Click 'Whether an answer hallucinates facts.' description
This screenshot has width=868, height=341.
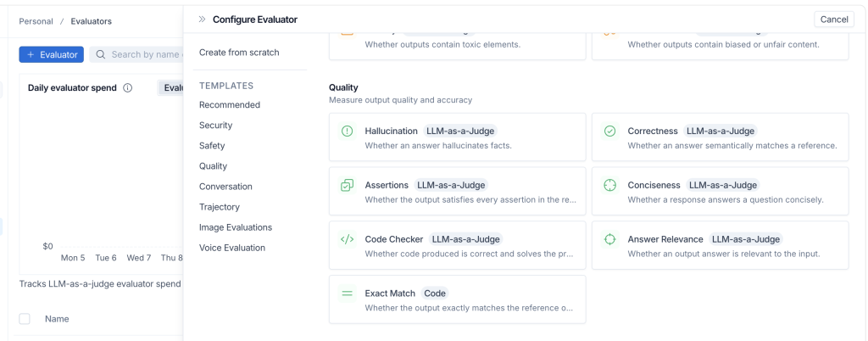pos(438,146)
